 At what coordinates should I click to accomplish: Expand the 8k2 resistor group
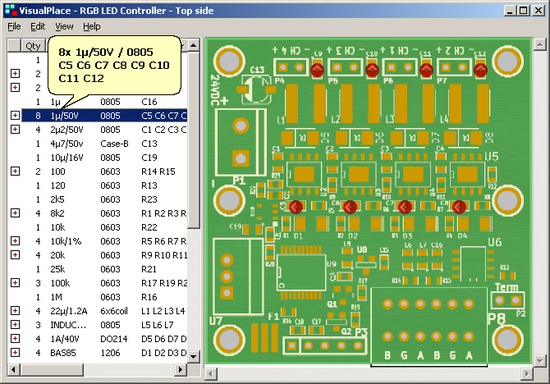coord(15,213)
